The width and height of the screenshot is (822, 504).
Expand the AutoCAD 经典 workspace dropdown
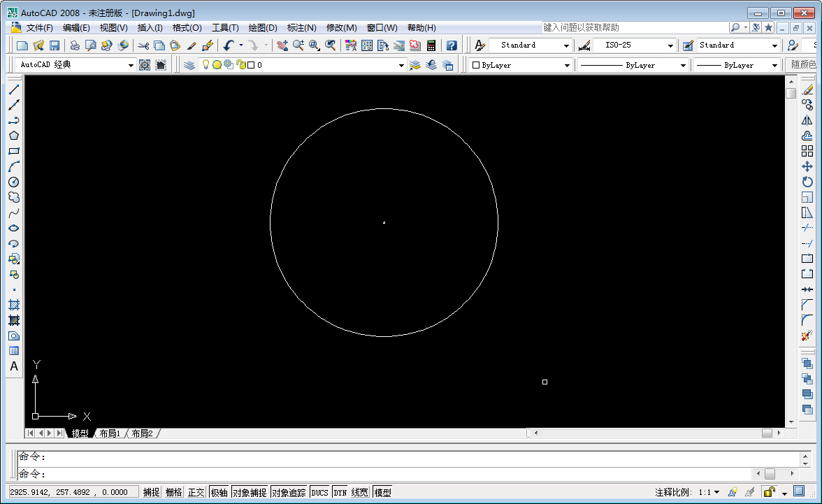pyautogui.click(x=131, y=64)
